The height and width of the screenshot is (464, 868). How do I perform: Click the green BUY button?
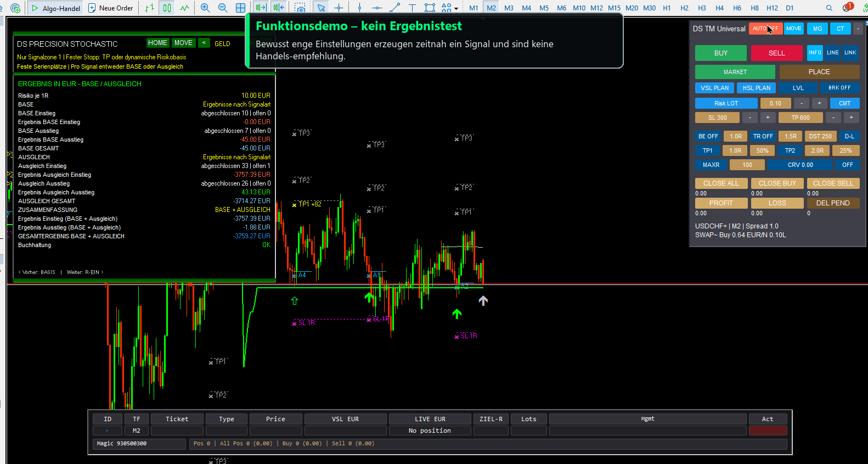point(721,53)
